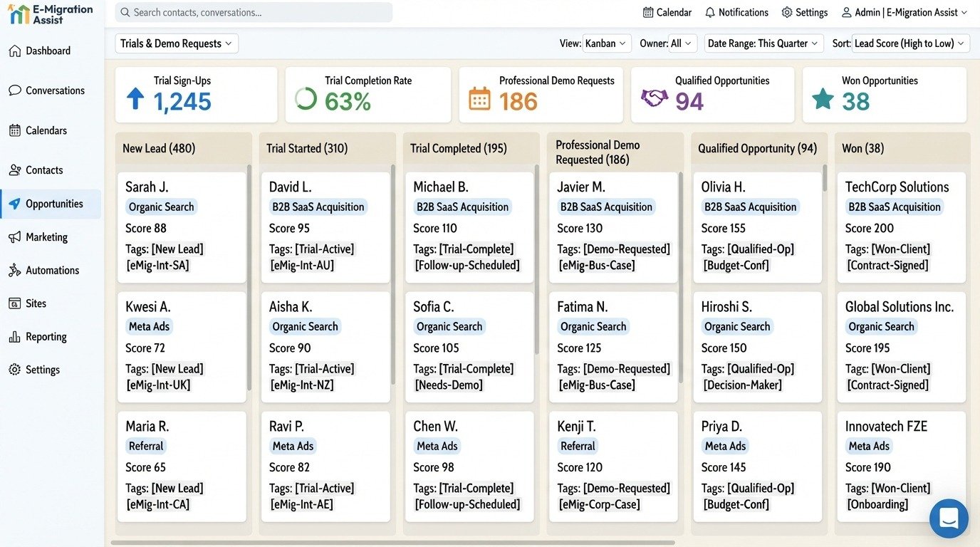Click the Contacts people icon
Viewport: 980px width, 547px height.
(x=14, y=170)
